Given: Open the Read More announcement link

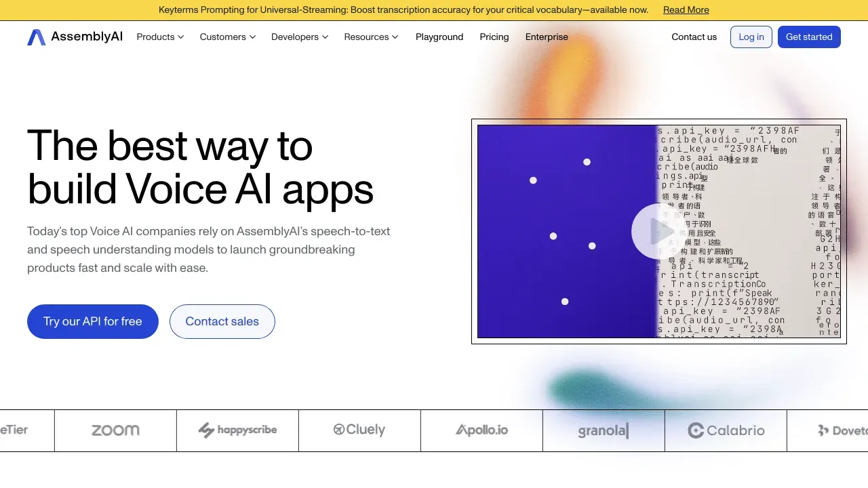Looking at the screenshot, I should coord(686,9).
